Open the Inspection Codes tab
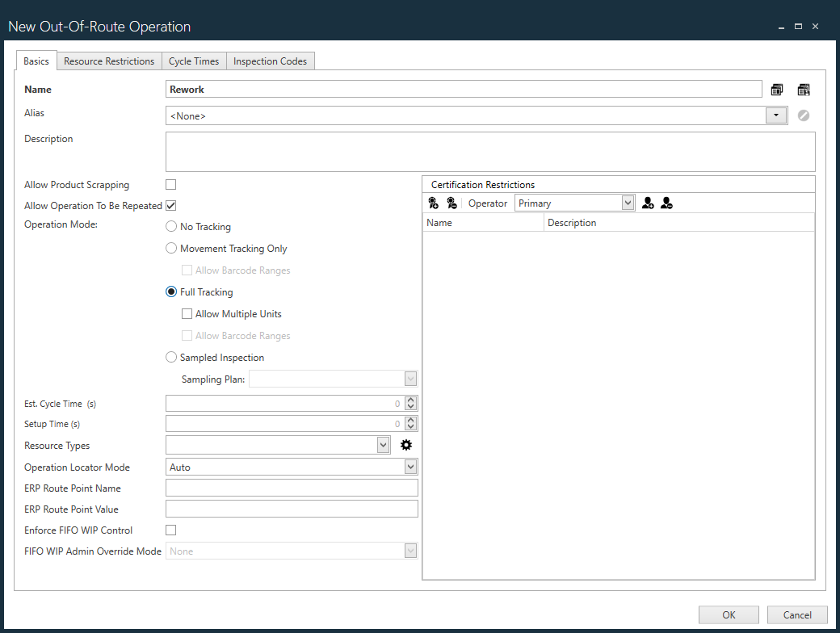 click(x=270, y=61)
